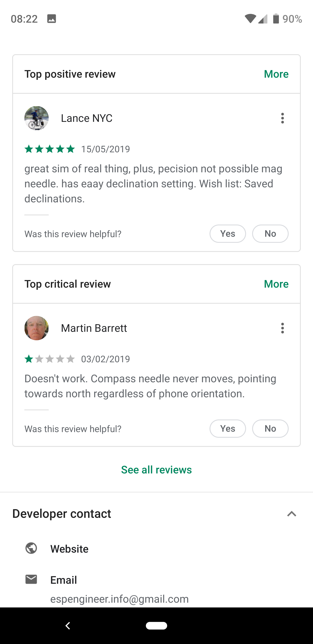This screenshot has width=313, height=644.
Task: Tap the image notification icon in status bar
Action: pos(52,19)
